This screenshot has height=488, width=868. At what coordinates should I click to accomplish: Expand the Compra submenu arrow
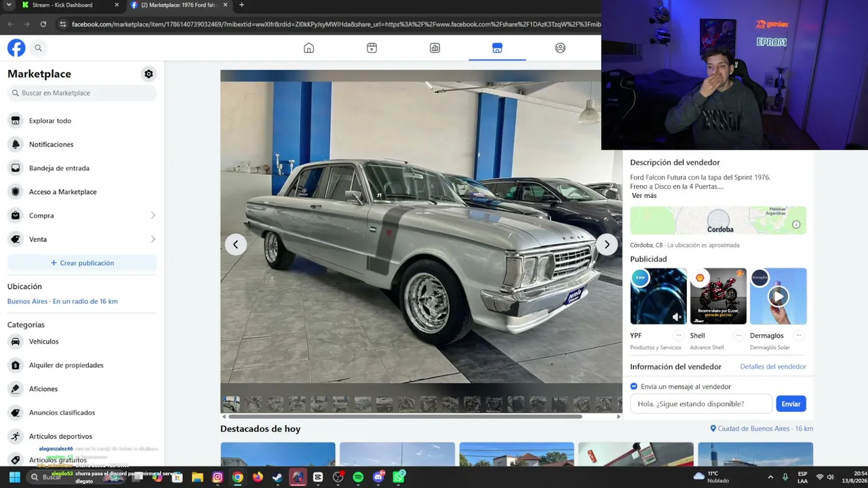(153, 216)
